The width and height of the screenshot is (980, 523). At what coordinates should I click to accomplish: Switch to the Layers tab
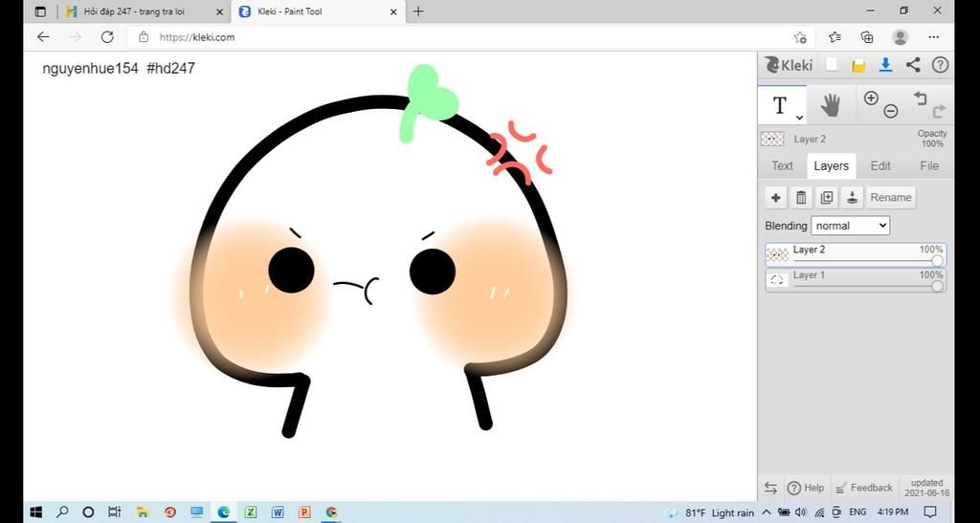pyautogui.click(x=832, y=166)
